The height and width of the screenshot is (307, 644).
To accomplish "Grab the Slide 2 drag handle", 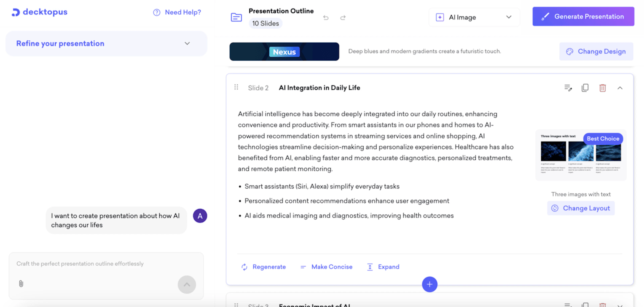I will pyautogui.click(x=236, y=87).
